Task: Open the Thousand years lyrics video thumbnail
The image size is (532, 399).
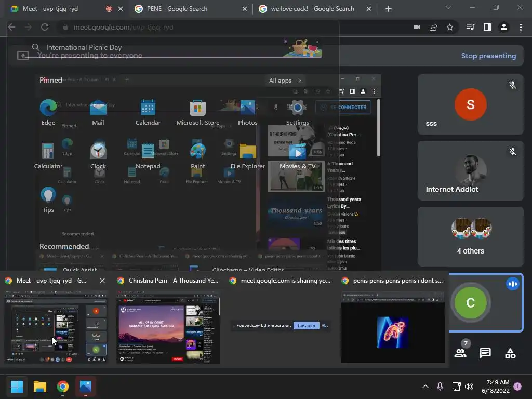Action: 296,212
